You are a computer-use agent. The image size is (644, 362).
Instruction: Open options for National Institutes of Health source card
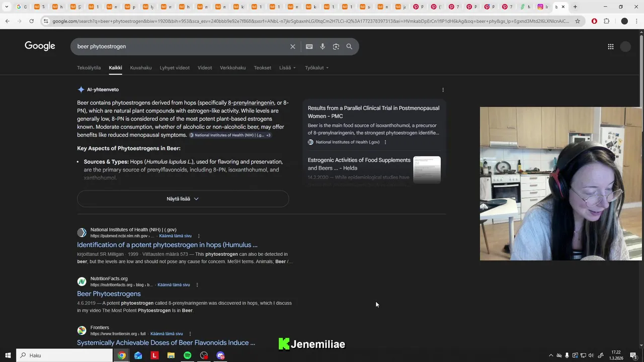[385, 142]
